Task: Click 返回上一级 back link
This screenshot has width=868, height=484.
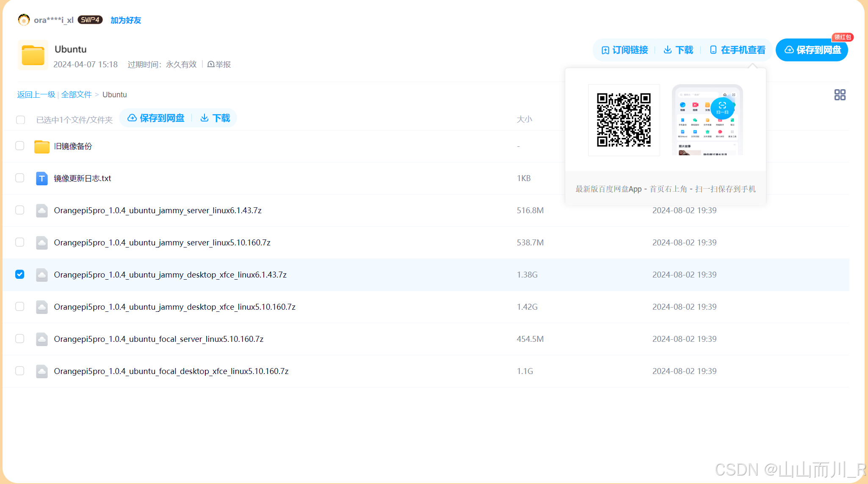Action: (36, 95)
